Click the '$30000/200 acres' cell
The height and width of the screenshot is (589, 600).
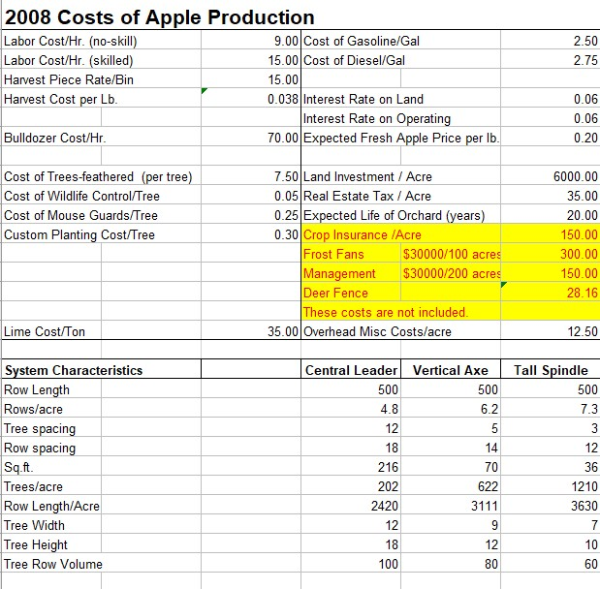pyautogui.click(x=451, y=274)
